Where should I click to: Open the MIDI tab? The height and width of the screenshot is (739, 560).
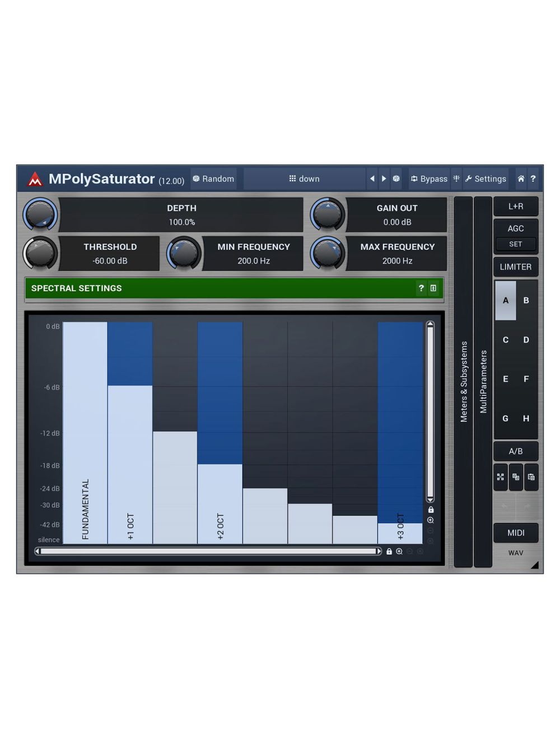tap(516, 532)
